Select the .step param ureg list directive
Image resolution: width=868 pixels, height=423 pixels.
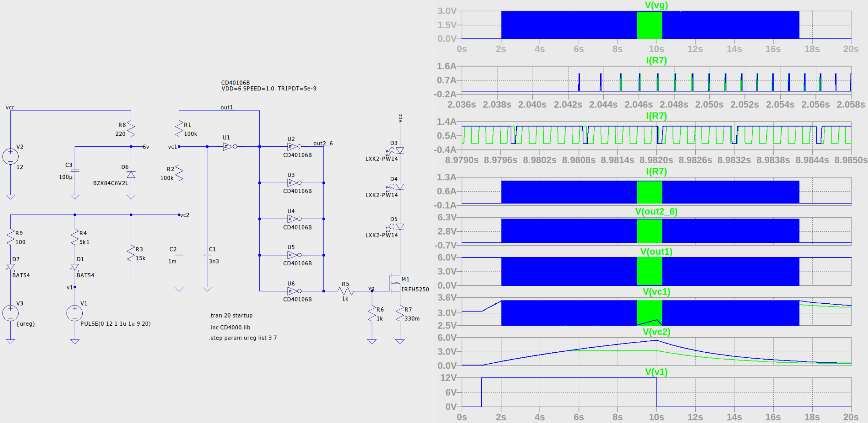click(x=243, y=338)
